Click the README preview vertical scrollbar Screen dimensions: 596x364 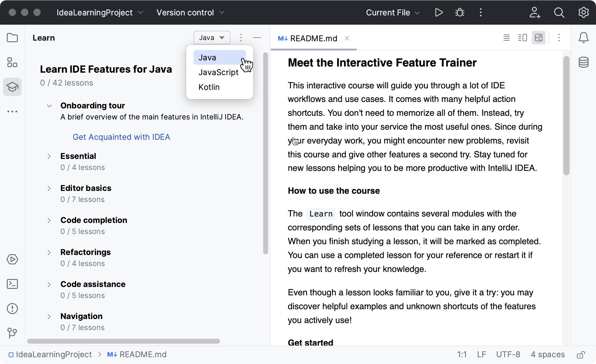pyautogui.click(x=566, y=116)
